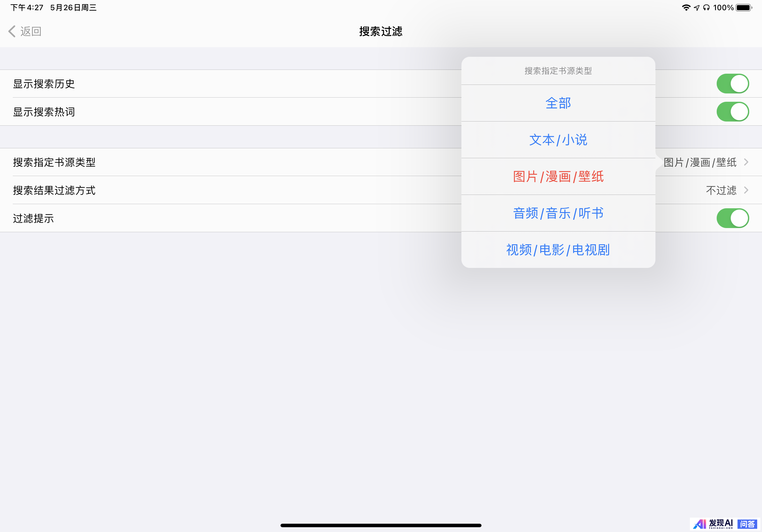
Task: Click the 搜索过滤 page title
Action: (381, 32)
